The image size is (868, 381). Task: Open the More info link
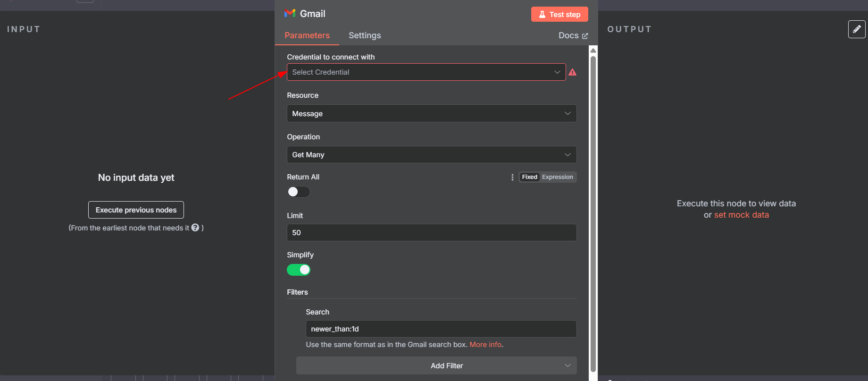[x=485, y=345]
